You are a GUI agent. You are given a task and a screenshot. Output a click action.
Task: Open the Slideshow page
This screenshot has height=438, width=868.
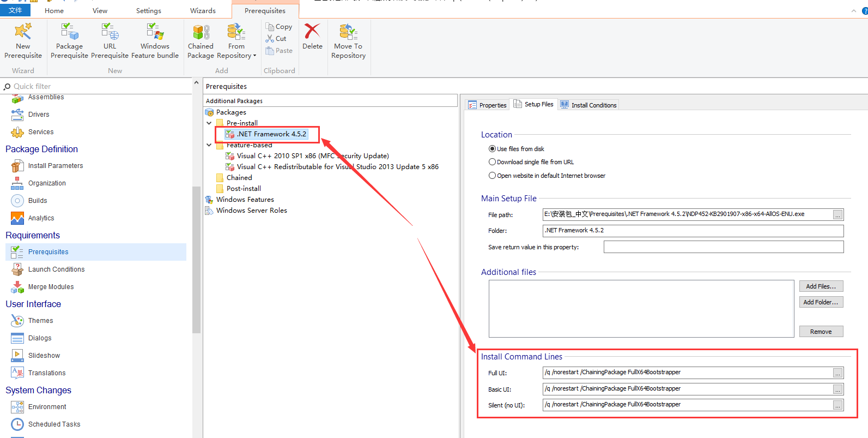point(44,356)
